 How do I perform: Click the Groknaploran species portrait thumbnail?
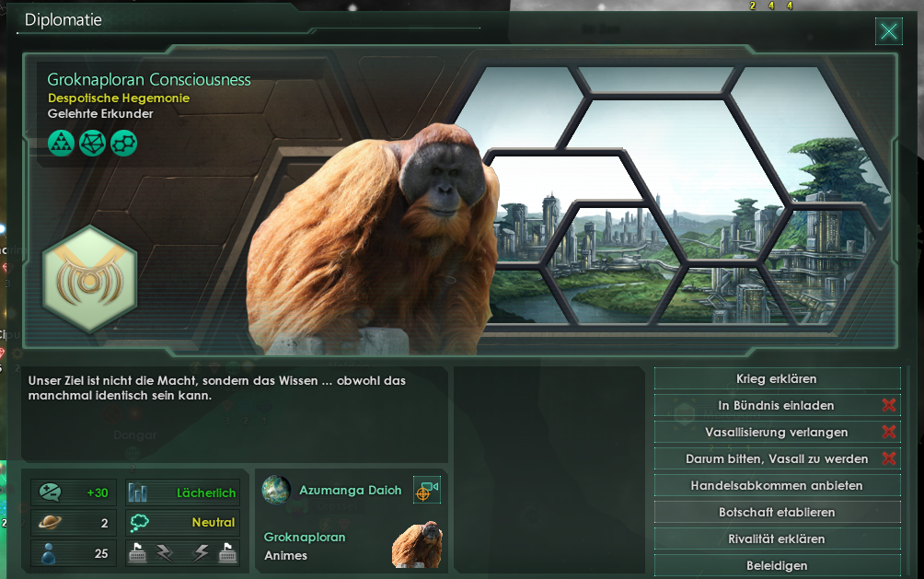pyautogui.click(x=417, y=545)
